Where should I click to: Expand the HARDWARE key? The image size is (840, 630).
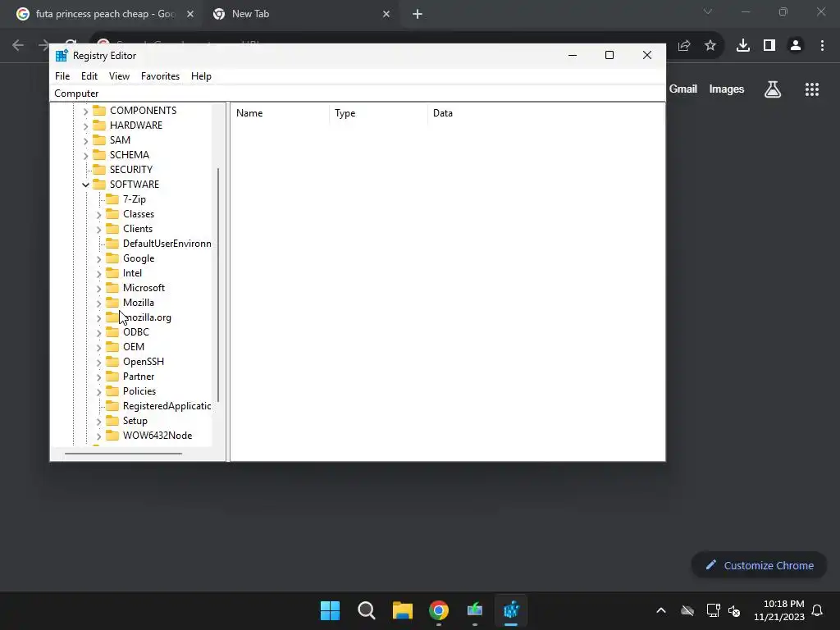point(85,126)
